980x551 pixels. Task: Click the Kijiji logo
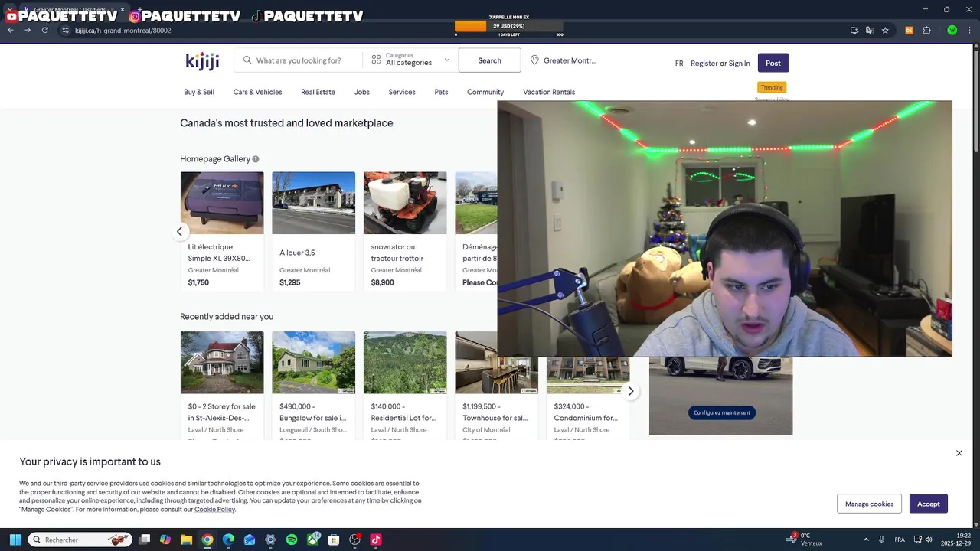202,61
